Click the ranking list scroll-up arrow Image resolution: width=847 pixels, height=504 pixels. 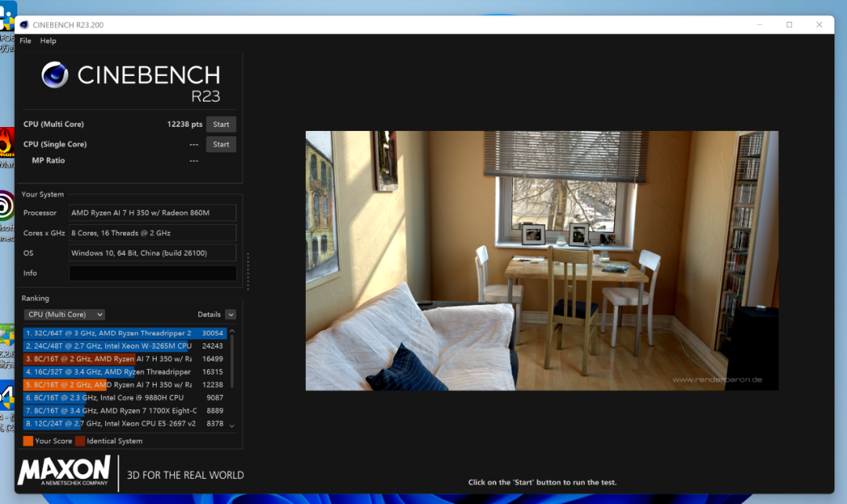pos(232,332)
